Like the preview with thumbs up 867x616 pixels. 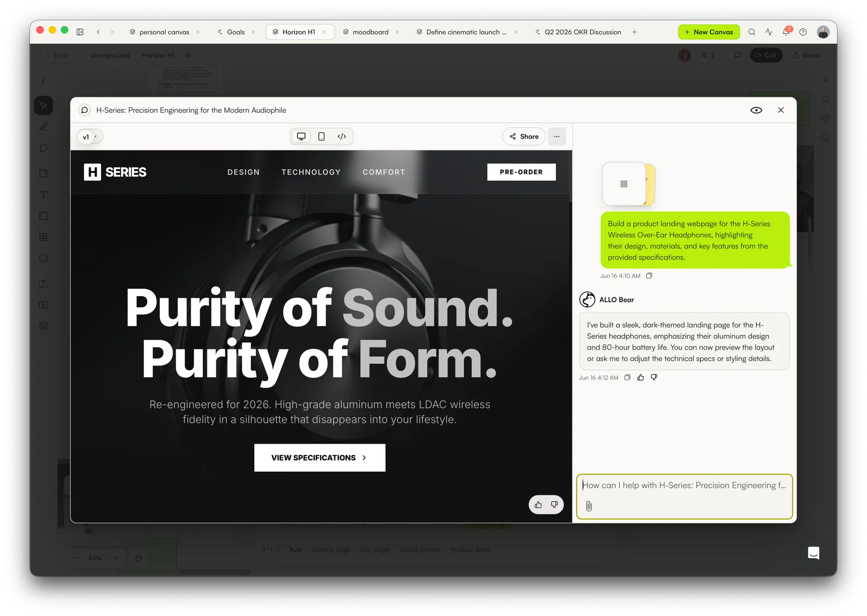[538, 505]
